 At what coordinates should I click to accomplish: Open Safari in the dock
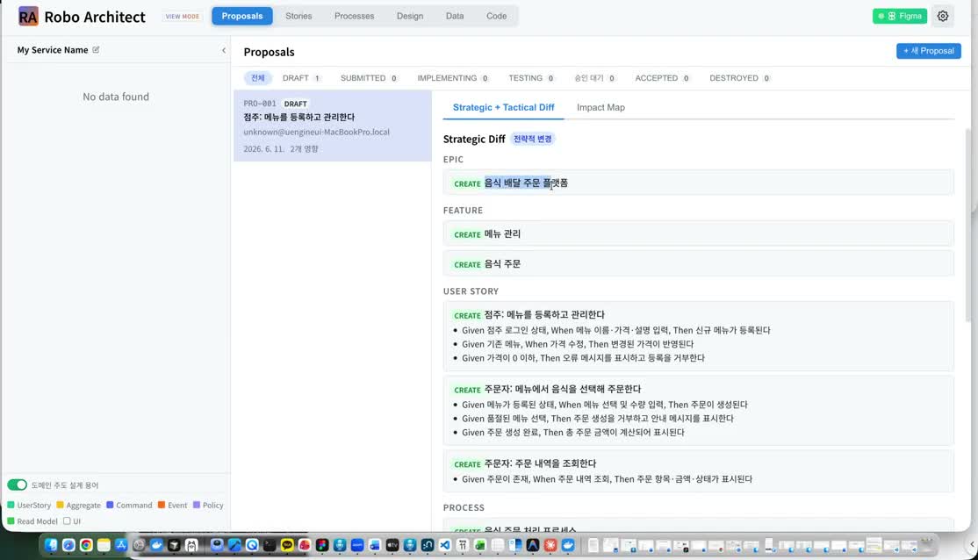pos(68,545)
